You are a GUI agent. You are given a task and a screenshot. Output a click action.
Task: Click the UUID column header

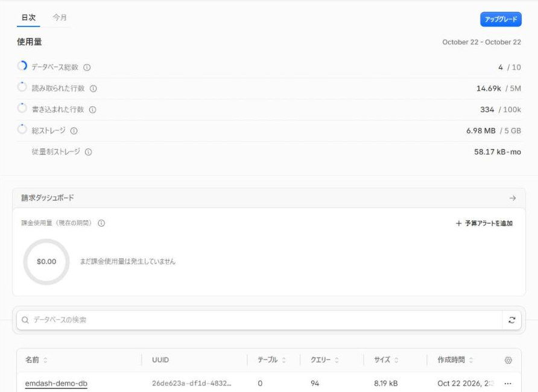click(x=160, y=360)
